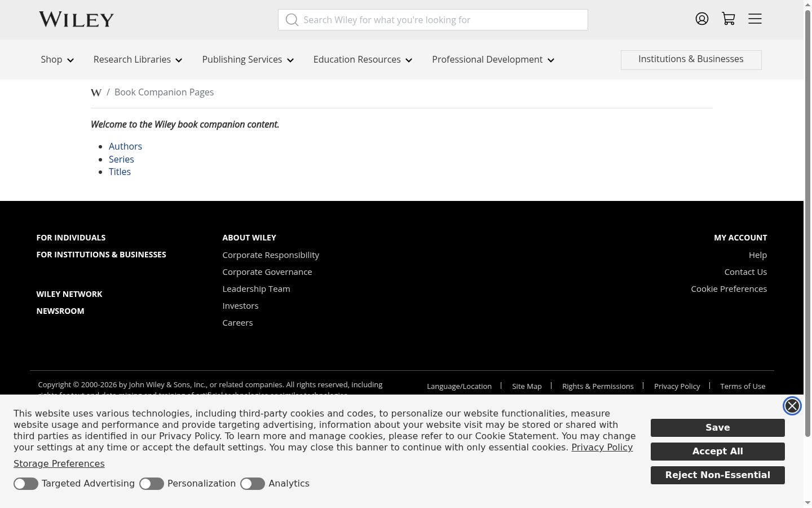Open Help footer link
The height and width of the screenshot is (508, 812).
click(x=758, y=255)
